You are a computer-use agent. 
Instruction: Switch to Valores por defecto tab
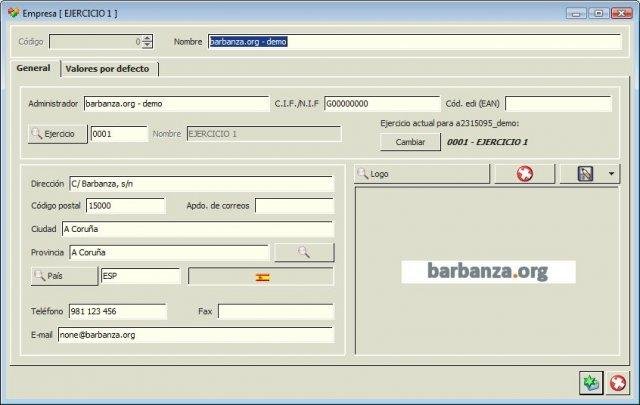coord(107,69)
